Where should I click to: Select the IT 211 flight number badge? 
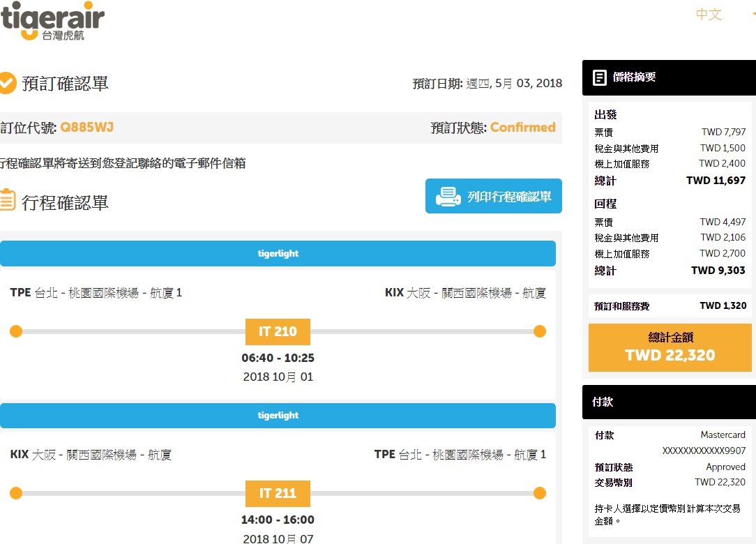278,494
